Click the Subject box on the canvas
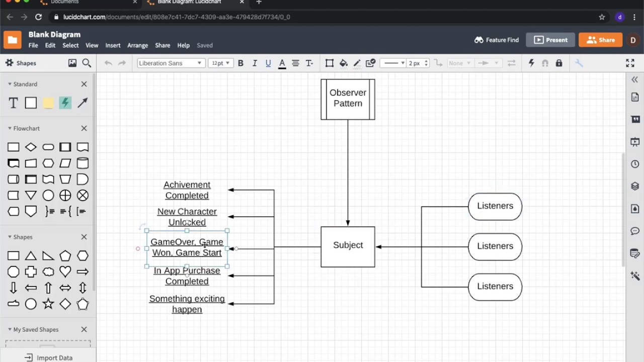Screen dimensions: 644x362 click(348, 245)
